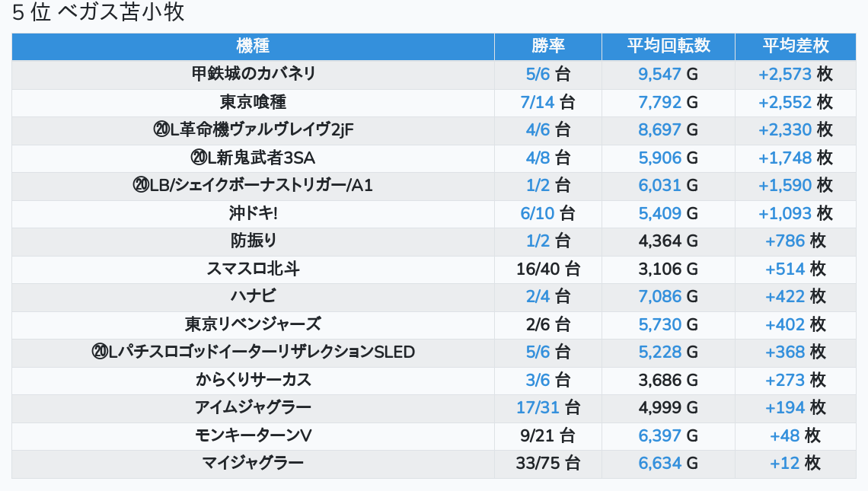Select the からくりサーカス row name
This screenshot has width=868, height=491.
click(253, 380)
